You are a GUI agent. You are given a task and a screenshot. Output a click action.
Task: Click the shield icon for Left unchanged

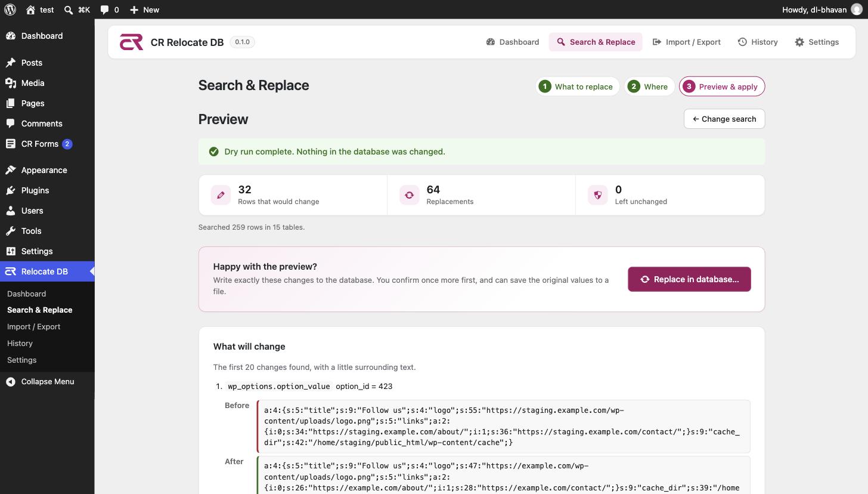point(598,195)
